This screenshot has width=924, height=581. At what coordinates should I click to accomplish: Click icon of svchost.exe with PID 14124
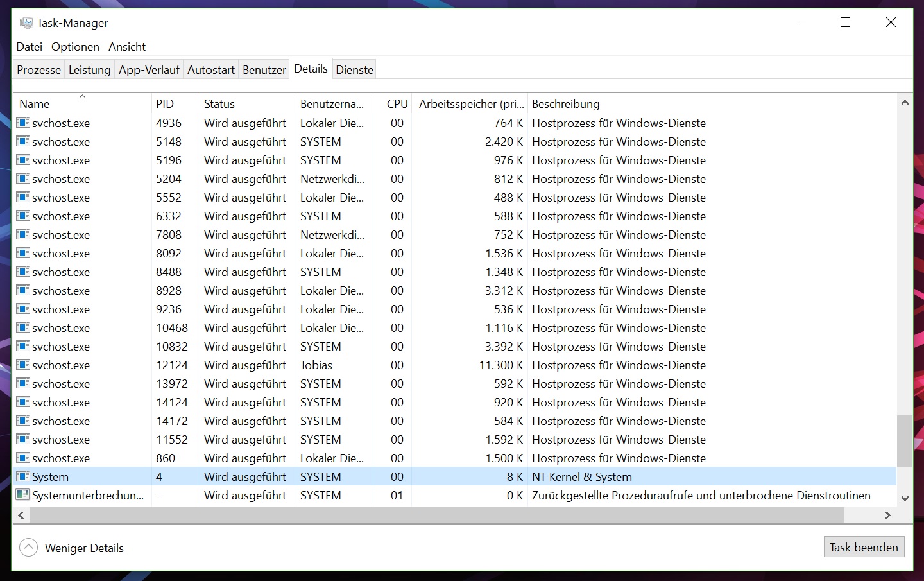[x=23, y=402]
